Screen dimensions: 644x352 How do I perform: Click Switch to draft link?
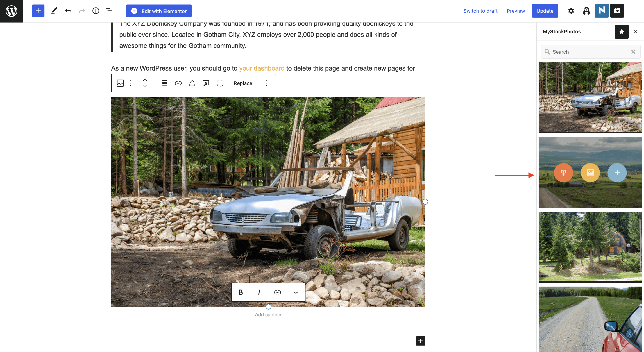[480, 11]
